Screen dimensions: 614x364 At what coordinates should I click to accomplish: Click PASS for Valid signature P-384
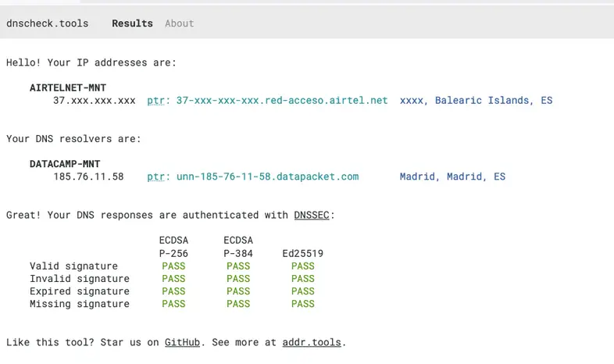point(238,266)
